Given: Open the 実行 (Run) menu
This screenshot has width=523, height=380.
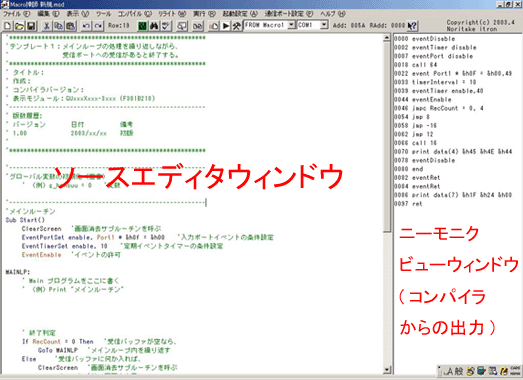Looking at the screenshot, I should coord(204,14).
